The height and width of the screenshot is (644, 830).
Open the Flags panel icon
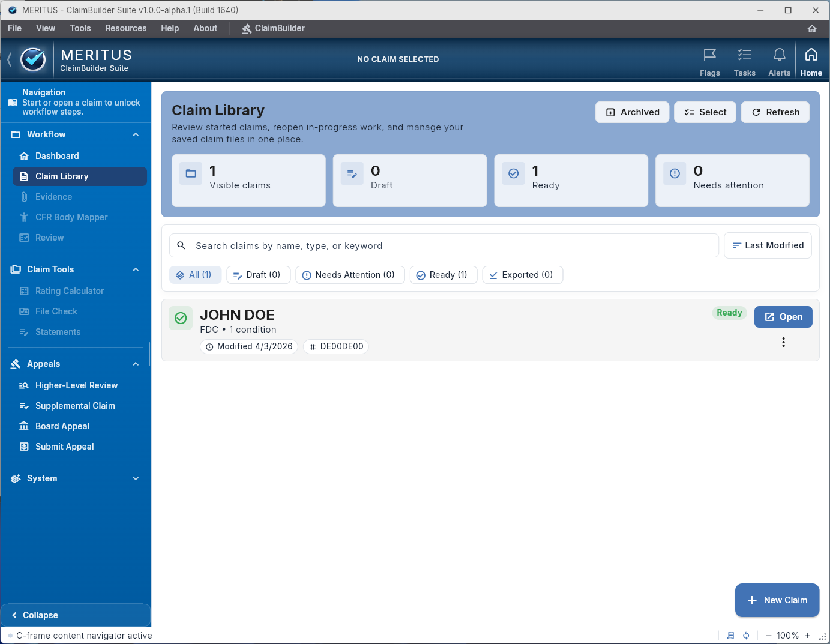(x=710, y=59)
